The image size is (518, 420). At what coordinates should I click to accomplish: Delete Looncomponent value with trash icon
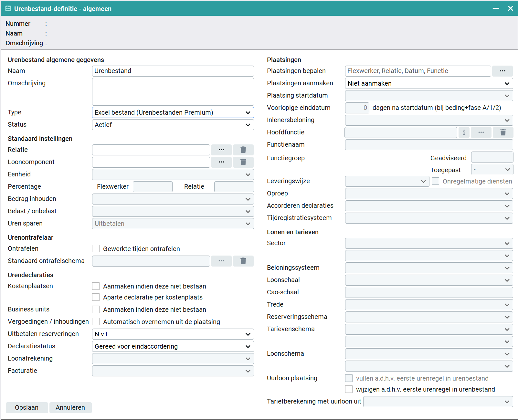pyautogui.click(x=243, y=162)
